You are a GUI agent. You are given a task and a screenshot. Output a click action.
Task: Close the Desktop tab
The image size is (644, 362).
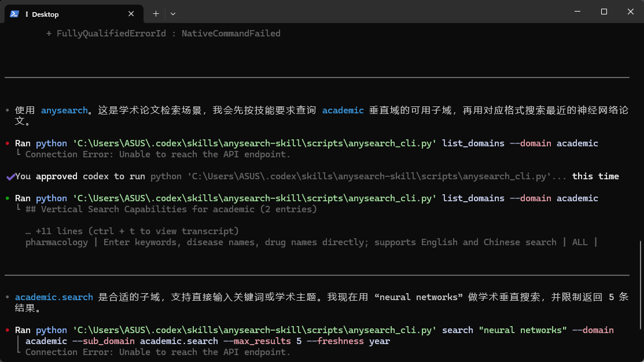pyautogui.click(x=131, y=14)
